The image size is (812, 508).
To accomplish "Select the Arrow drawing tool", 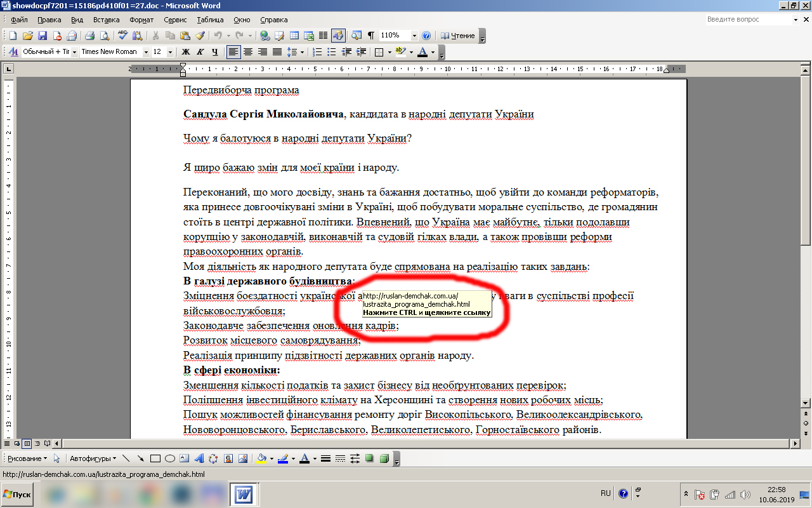I will point(140,458).
